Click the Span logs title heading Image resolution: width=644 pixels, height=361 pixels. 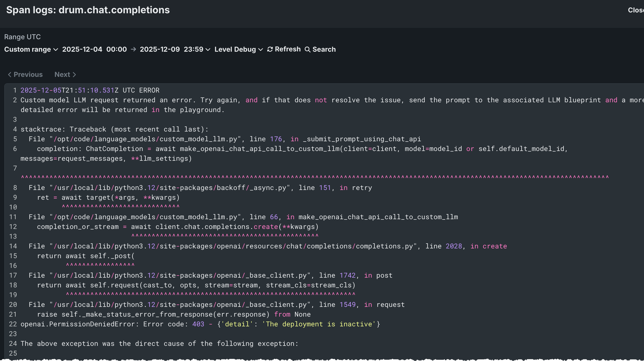[x=88, y=10]
